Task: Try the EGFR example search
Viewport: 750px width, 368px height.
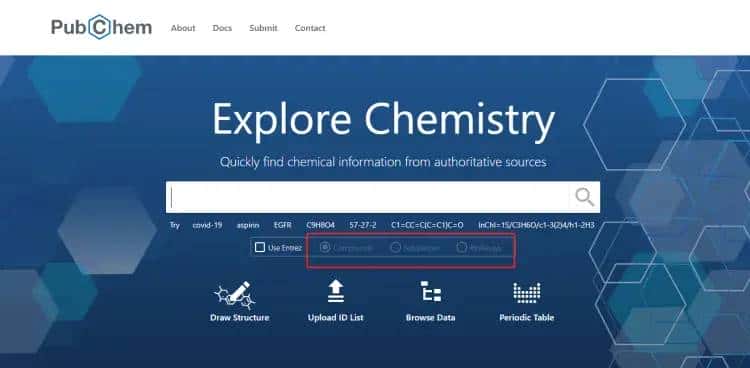Action: tap(282, 224)
